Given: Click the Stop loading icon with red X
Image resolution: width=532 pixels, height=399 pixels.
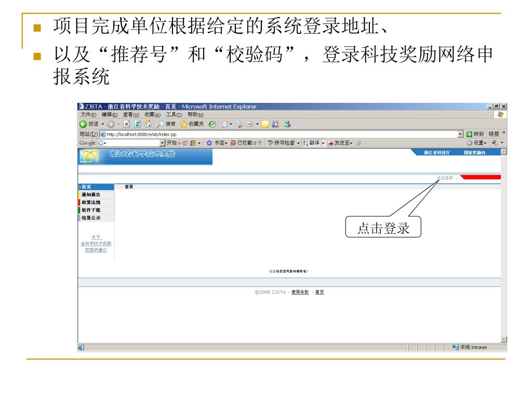Looking at the screenshot, I should (127, 124).
